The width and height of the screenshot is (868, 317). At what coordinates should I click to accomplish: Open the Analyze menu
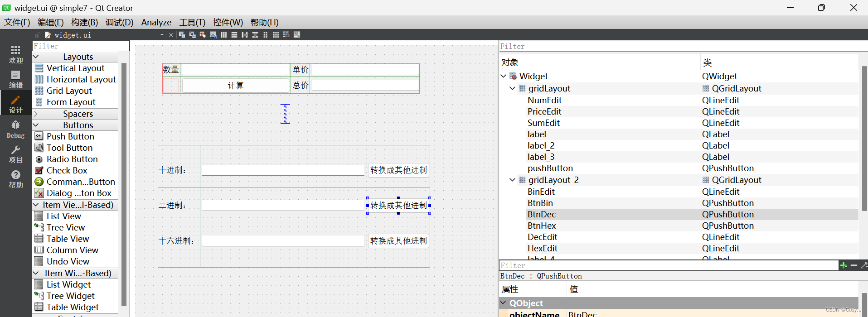156,22
